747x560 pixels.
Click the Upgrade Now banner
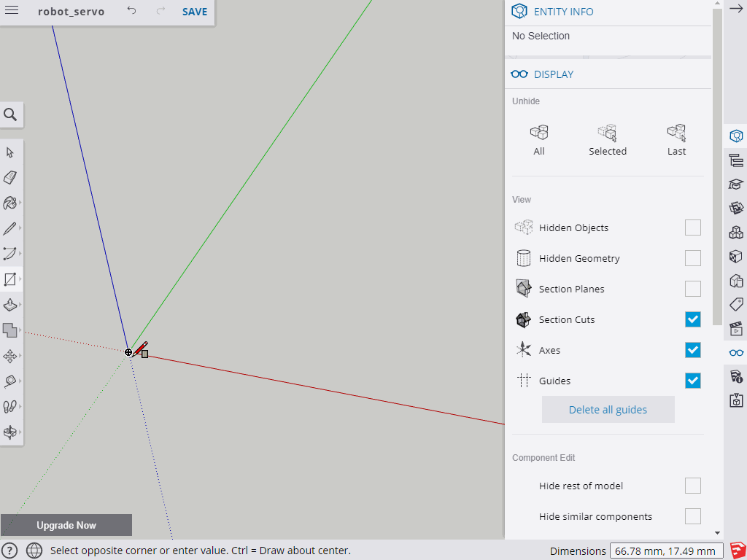click(x=66, y=525)
